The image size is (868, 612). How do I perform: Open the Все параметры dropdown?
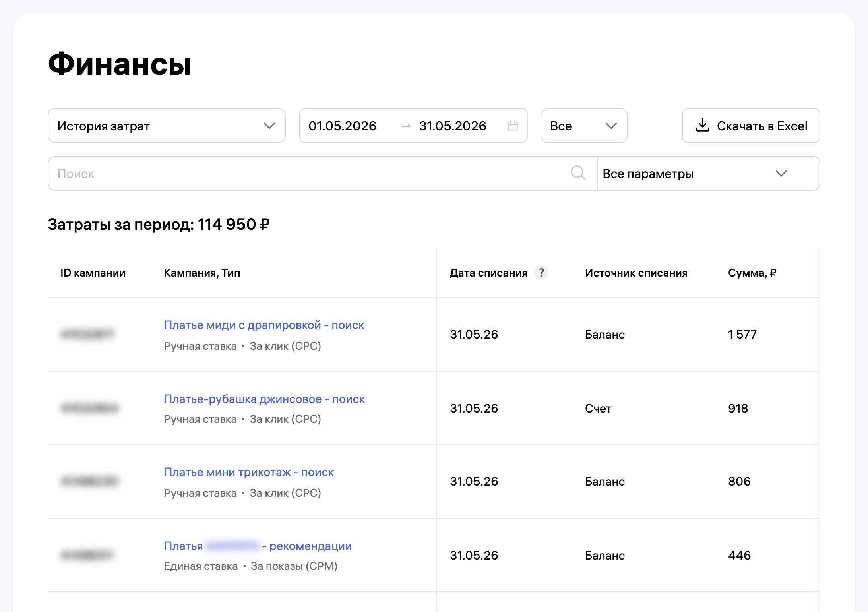tap(708, 173)
